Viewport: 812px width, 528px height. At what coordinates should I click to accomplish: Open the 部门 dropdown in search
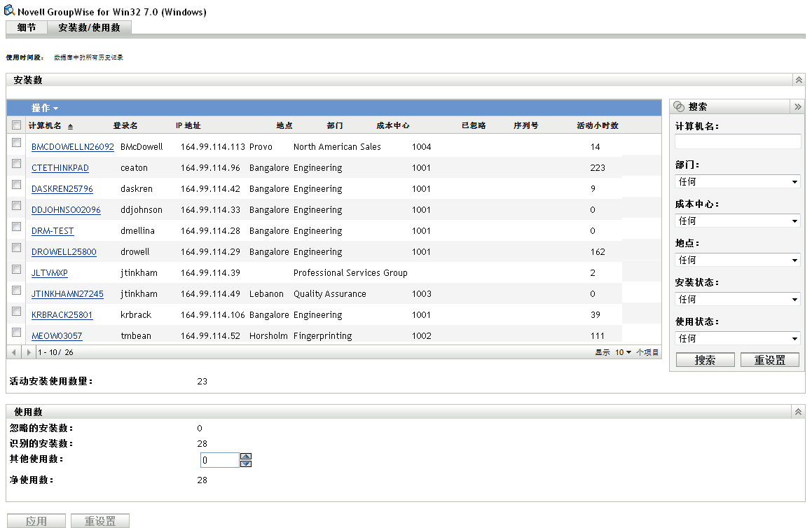(x=738, y=181)
